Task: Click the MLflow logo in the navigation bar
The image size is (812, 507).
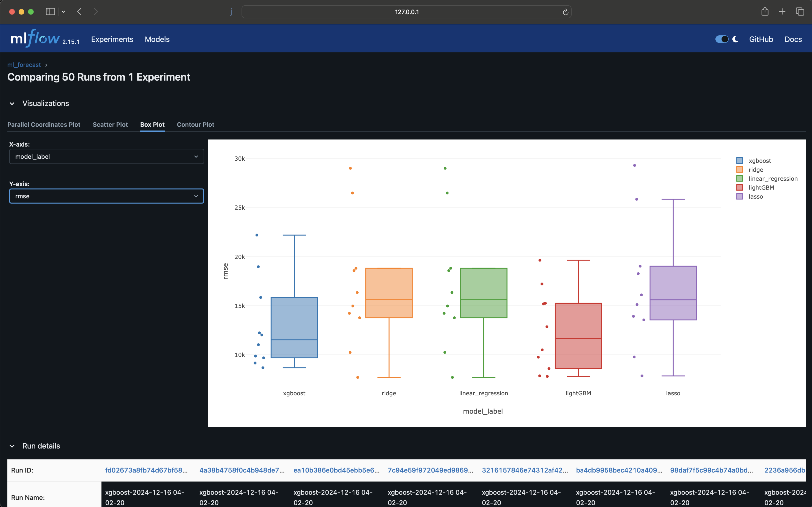Action: [x=34, y=38]
